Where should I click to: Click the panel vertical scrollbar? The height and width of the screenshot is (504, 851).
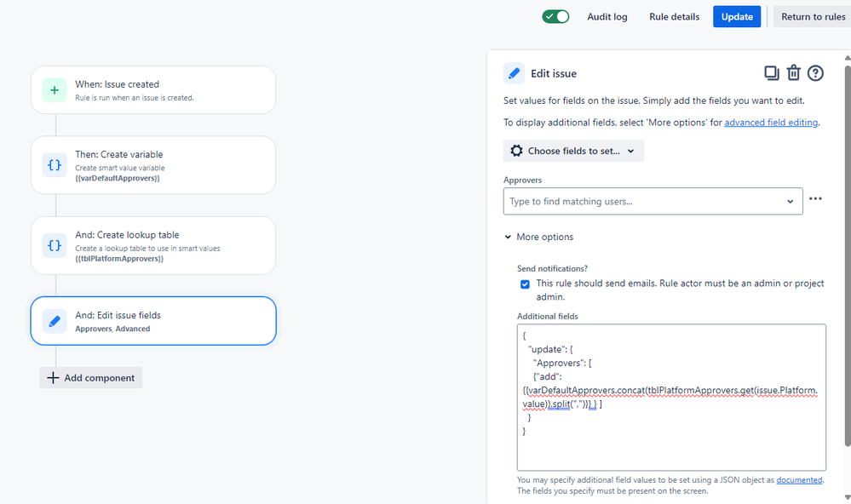848,255
